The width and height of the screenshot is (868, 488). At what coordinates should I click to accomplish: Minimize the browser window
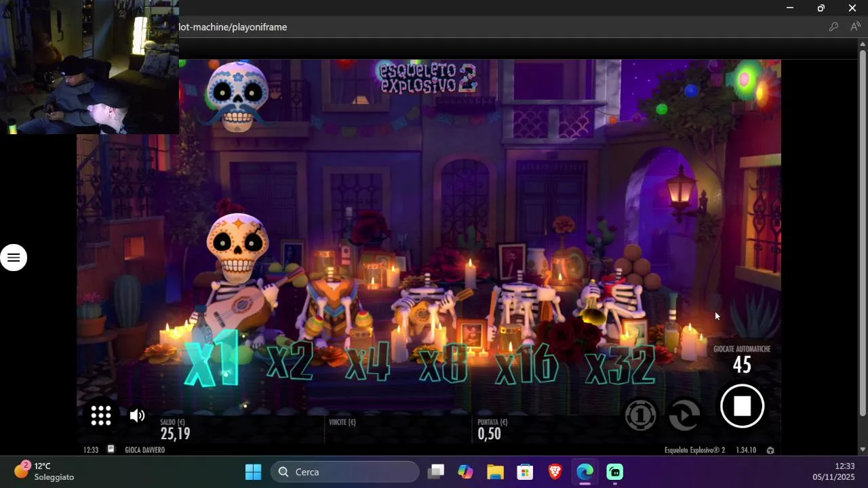pyautogui.click(x=790, y=8)
